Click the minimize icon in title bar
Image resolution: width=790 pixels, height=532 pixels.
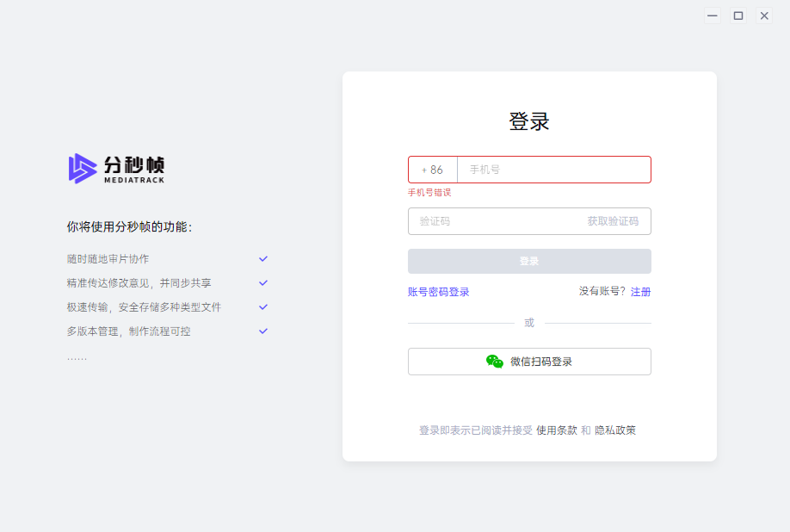712,15
